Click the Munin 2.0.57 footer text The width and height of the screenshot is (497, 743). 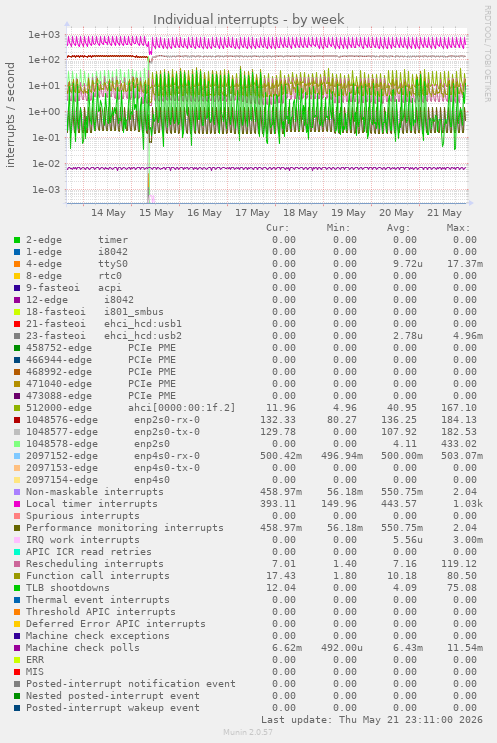[x=248, y=732]
